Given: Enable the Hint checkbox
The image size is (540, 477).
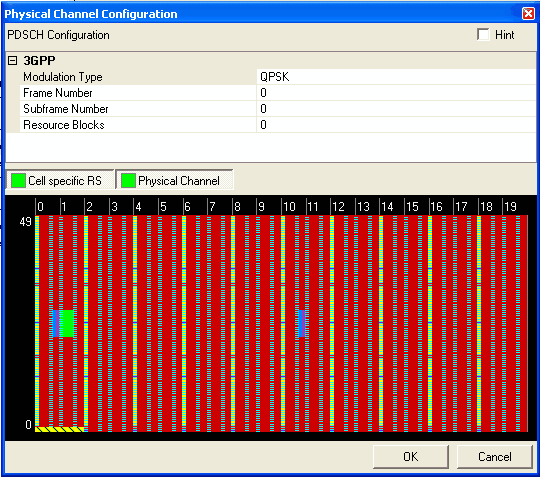Looking at the screenshot, I should coord(483,34).
